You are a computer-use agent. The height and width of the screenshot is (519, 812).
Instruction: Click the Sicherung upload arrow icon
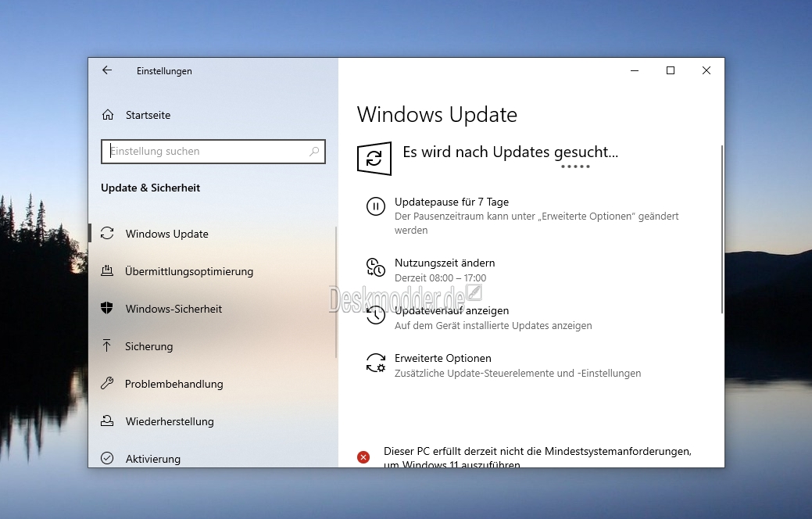[107, 345]
